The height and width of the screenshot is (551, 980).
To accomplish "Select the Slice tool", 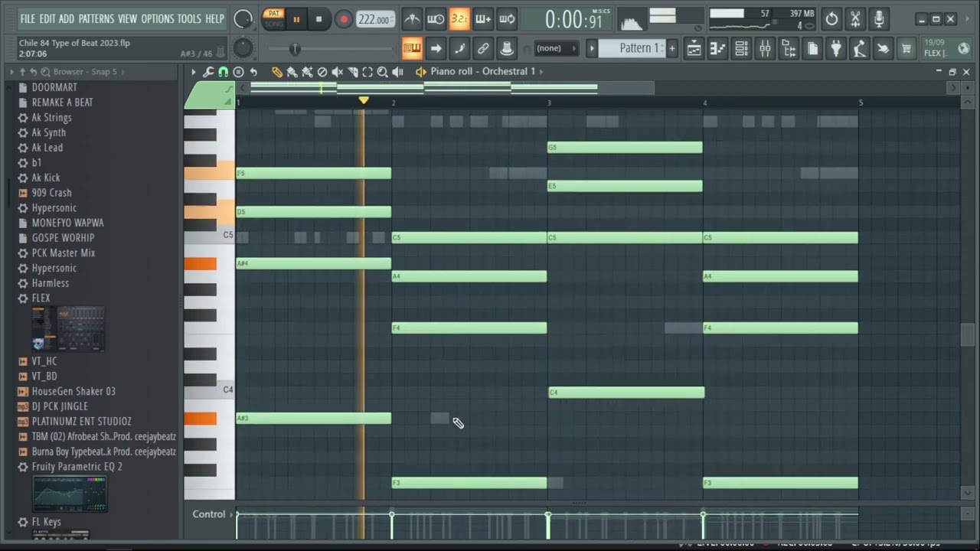I will [x=353, y=72].
